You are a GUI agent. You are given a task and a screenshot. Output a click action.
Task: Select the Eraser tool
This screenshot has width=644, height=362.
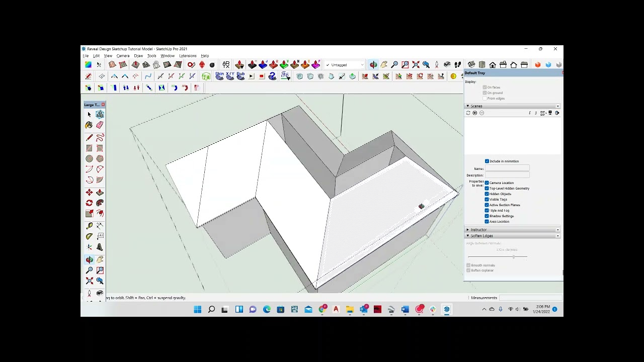[x=100, y=125]
